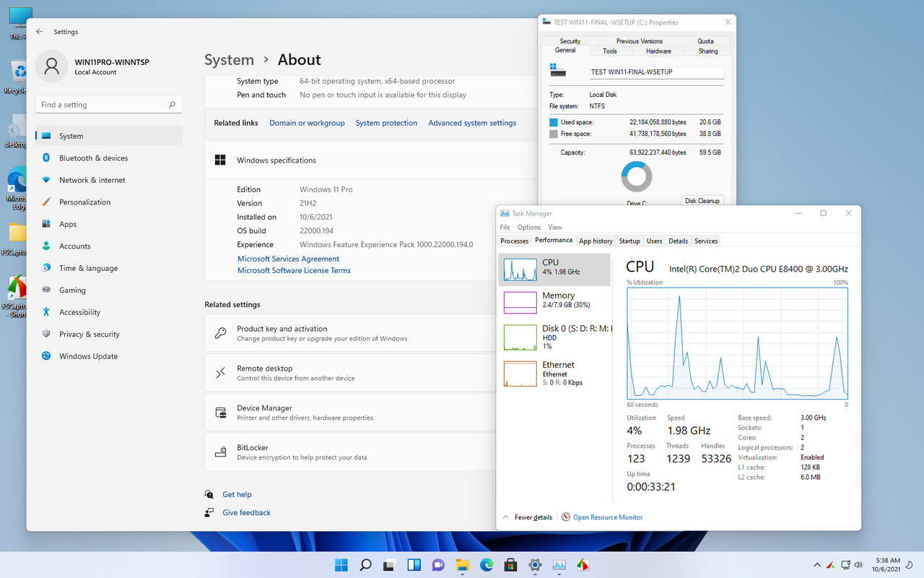924x578 pixels.
Task: Open Task View from taskbar
Action: pyautogui.click(x=389, y=564)
